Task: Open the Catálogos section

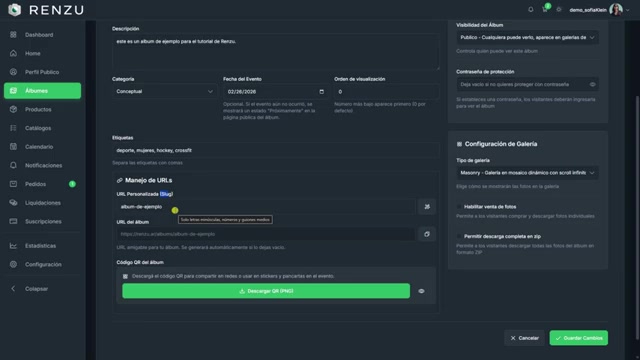Action: coord(42,128)
